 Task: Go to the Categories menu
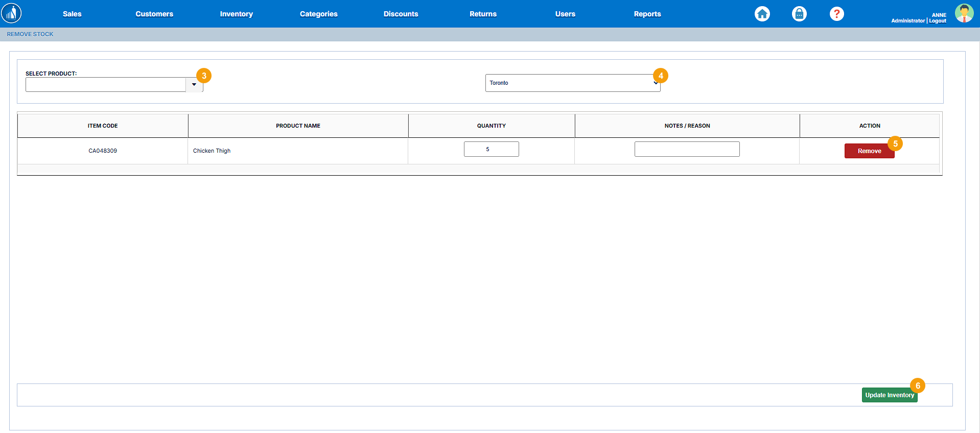tap(318, 14)
